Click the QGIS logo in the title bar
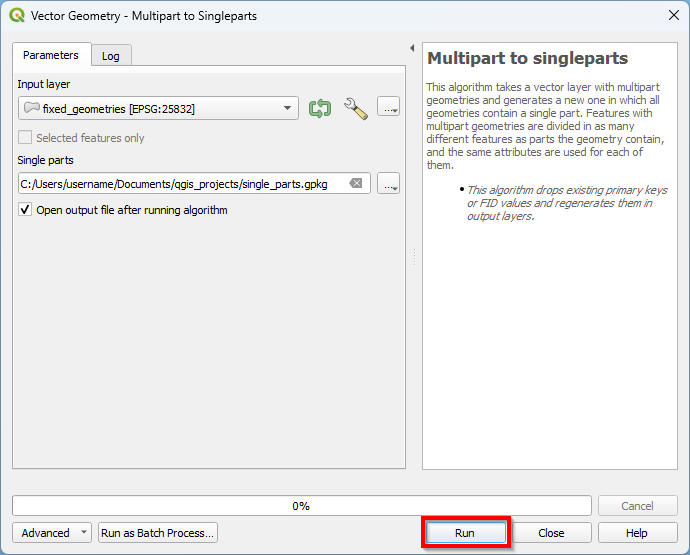This screenshot has height=555, width=690. click(16, 16)
